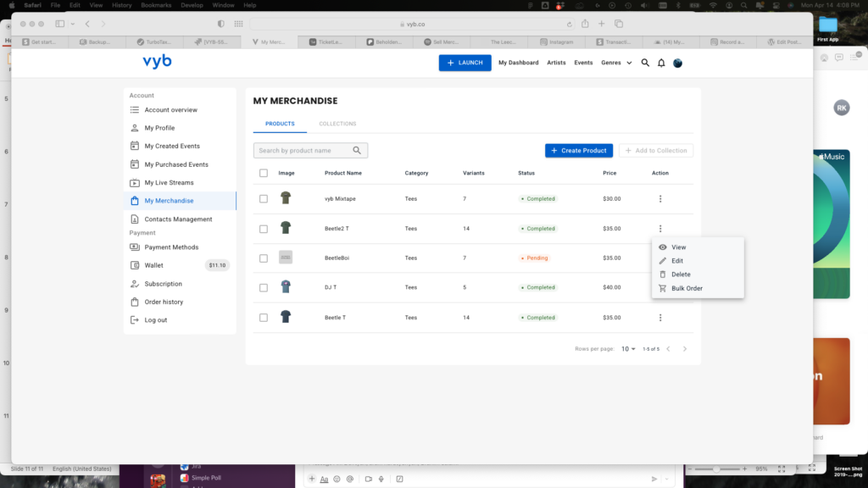Show Safari tab overview icon

(619, 24)
